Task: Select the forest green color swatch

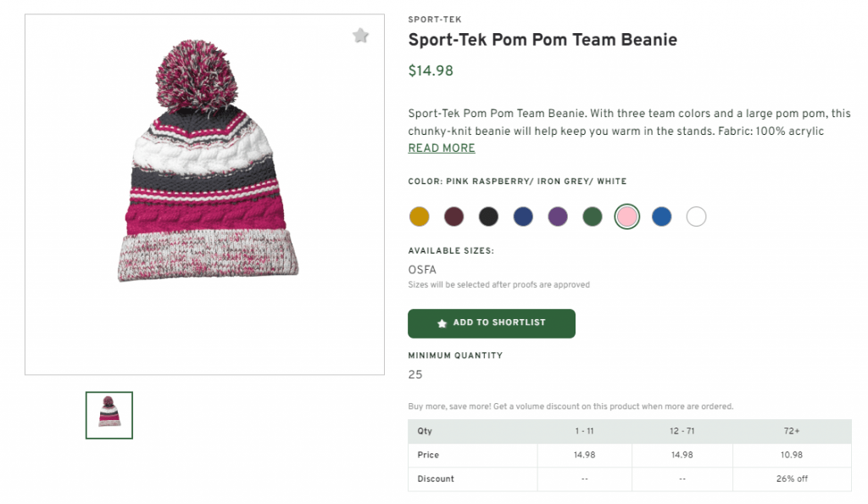Action: pos(592,216)
